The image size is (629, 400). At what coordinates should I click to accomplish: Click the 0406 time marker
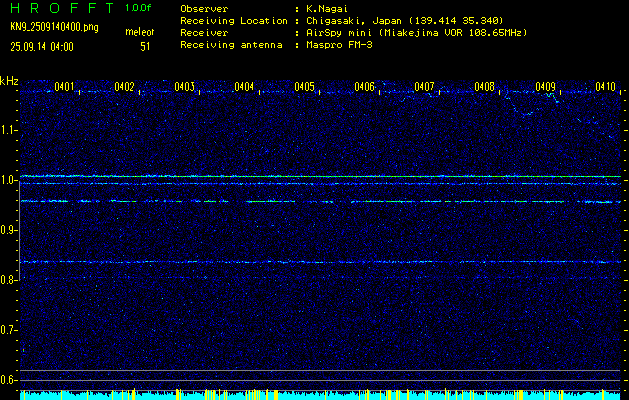click(x=365, y=86)
